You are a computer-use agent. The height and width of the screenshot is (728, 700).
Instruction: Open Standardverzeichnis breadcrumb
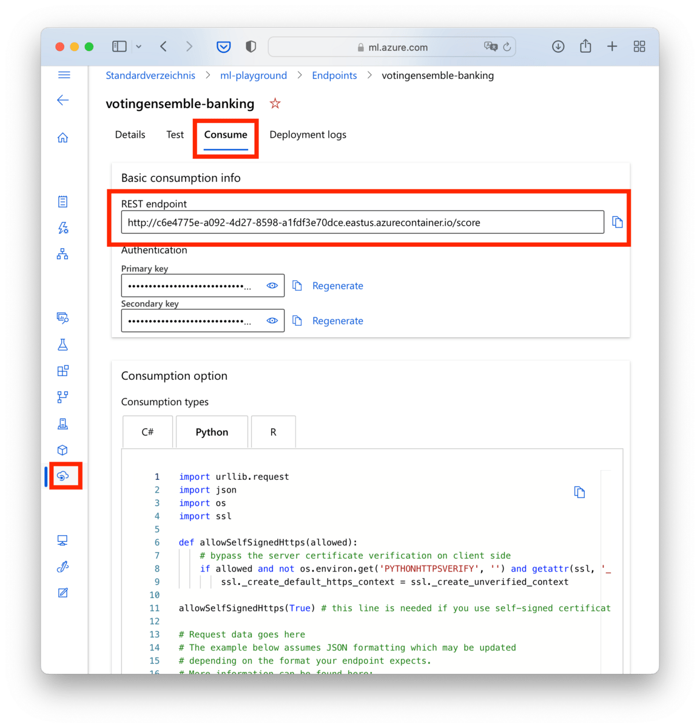coord(150,75)
